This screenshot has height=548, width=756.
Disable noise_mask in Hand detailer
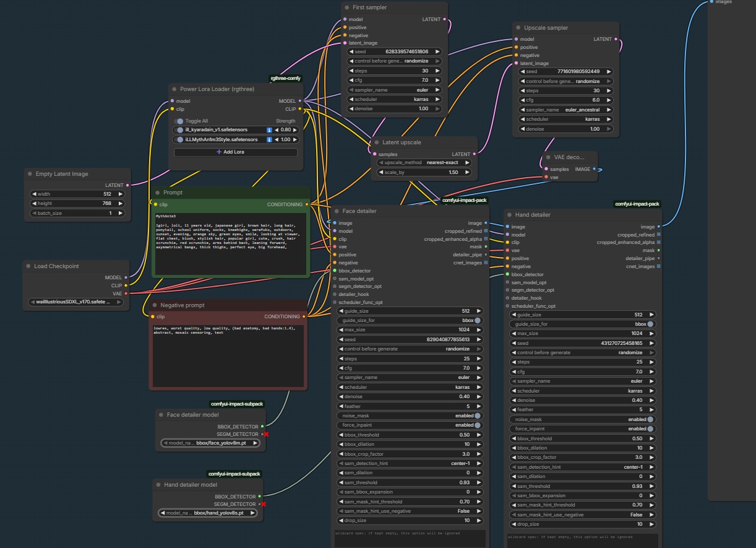click(x=650, y=419)
